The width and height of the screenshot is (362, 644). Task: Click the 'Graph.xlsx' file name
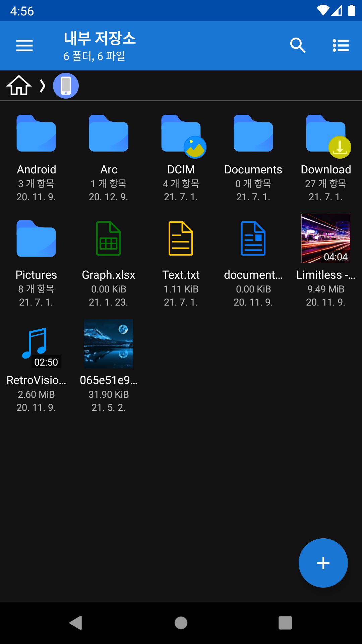point(109,275)
